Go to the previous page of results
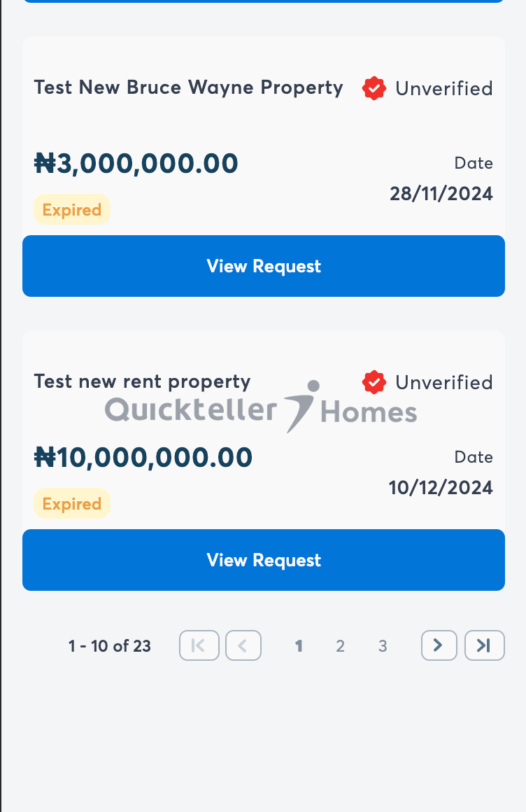This screenshot has width=526, height=812. point(243,645)
